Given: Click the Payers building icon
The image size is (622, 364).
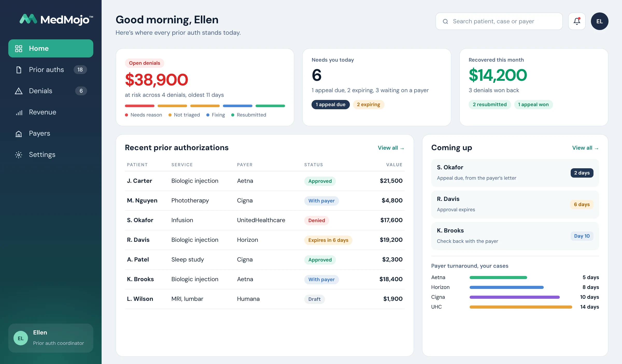Looking at the screenshot, I should tap(19, 134).
